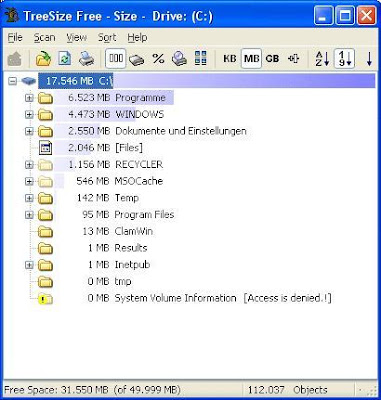Expand the Temp folder
The height and width of the screenshot is (400, 381).
point(29,198)
